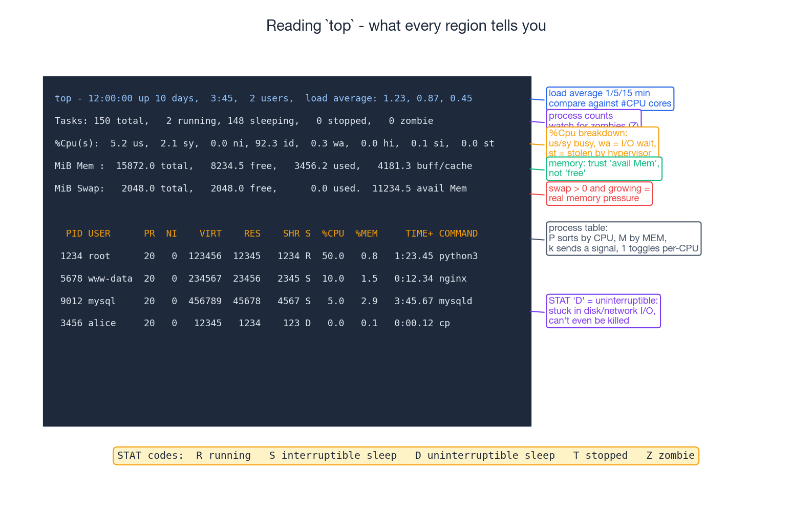Click the diagram title about reading top
The image size is (812, 510).
pos(406,26)
